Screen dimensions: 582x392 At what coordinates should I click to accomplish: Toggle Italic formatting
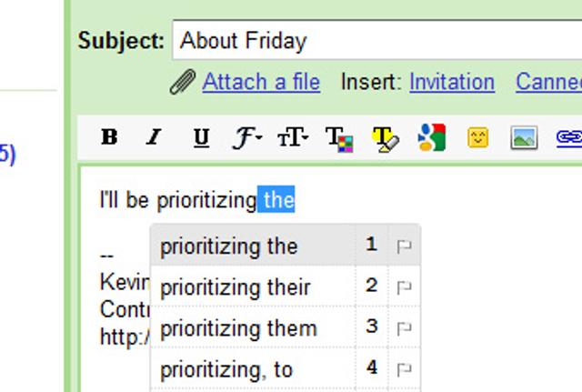[x=154, y=137]
